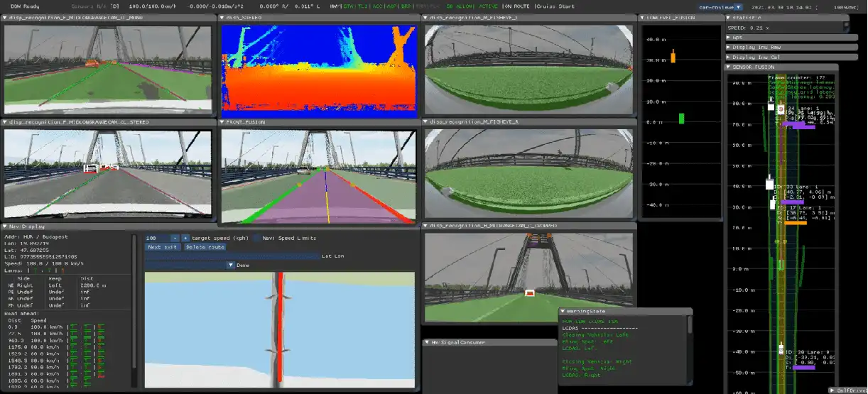Increase target speed with plus button
Viewport: 868px width, 394px height.
(x=185, y=238)
